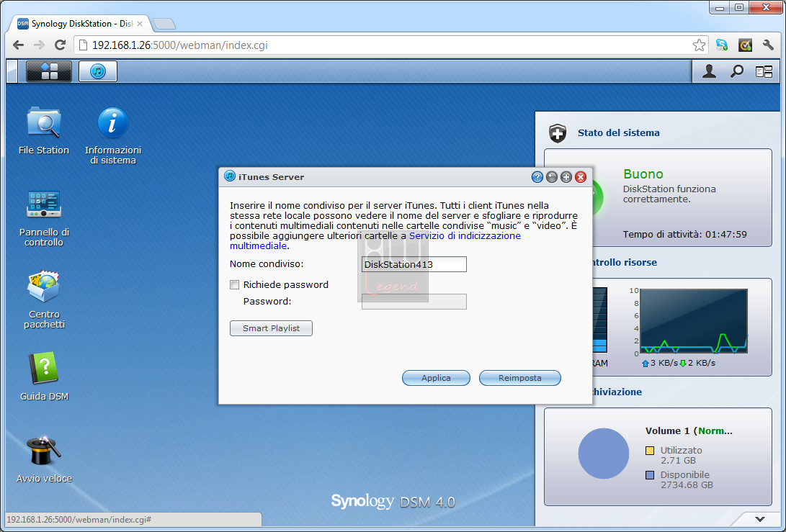This screenshot has width=786, height=532.
Task: Click the 2.71 GB used value
Action: coord(678,460)
